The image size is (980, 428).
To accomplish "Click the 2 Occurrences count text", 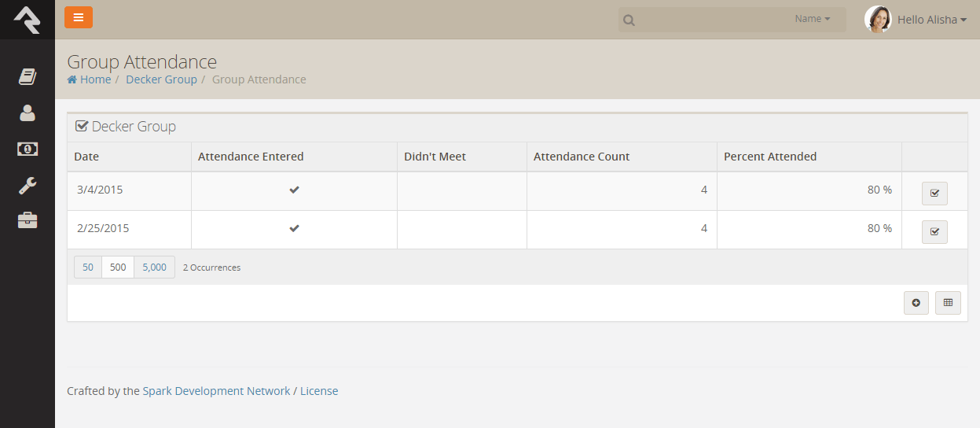I will pyautogui.click(x=212, y=267).
